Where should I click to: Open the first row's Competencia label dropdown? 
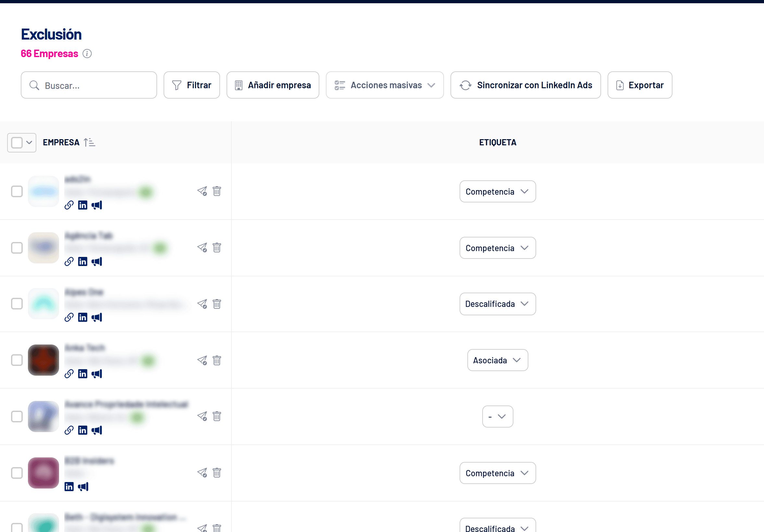498,191
